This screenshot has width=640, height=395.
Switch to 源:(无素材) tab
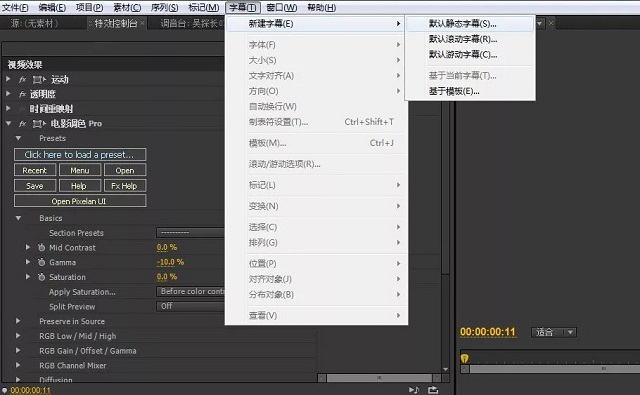[x=35, y=23]
